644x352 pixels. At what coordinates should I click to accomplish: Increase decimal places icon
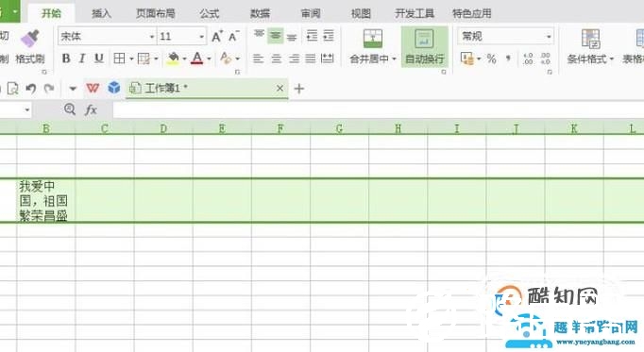[528, 59]
